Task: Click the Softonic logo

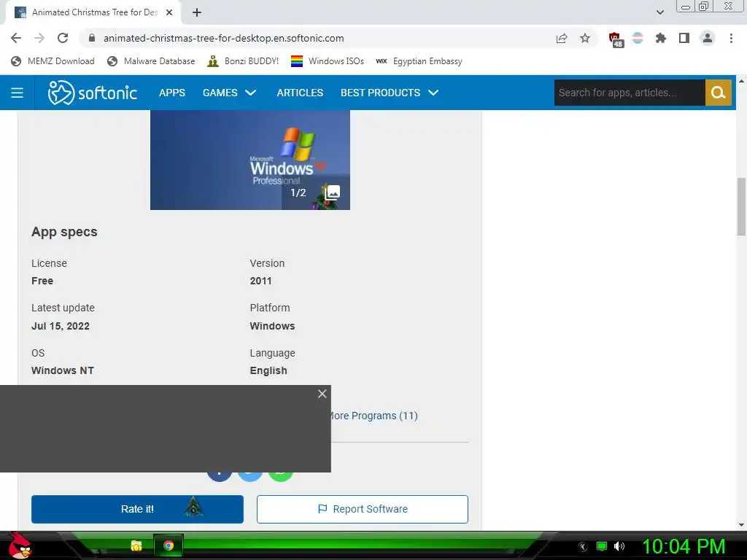Action: point(93,93)
